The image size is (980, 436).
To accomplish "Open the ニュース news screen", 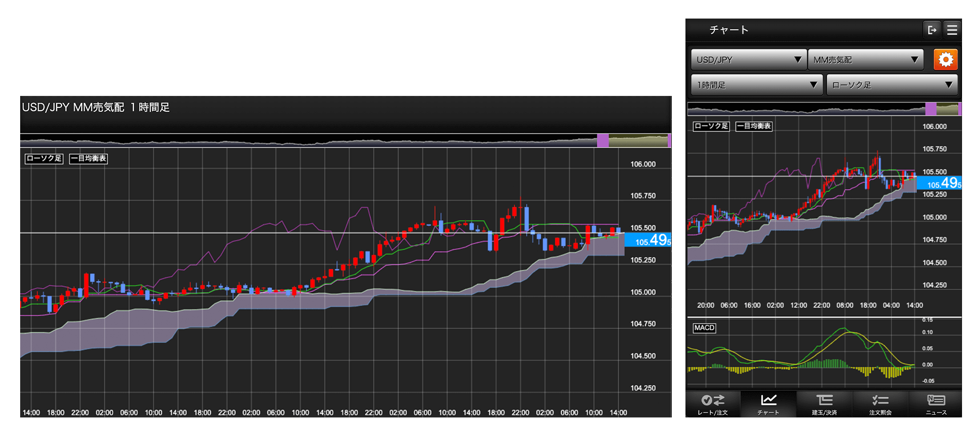I will [x=935, y=404].
